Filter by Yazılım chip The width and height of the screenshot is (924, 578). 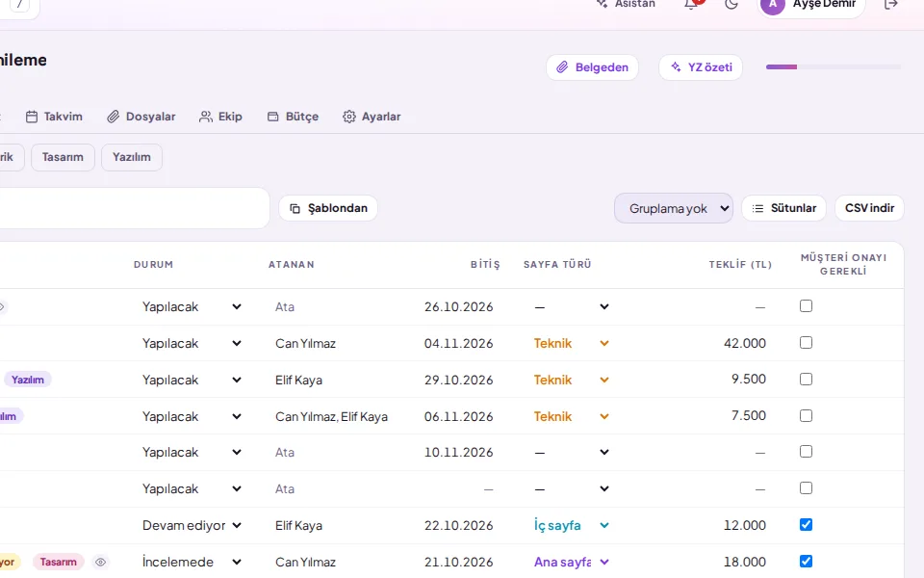(132, 157)
